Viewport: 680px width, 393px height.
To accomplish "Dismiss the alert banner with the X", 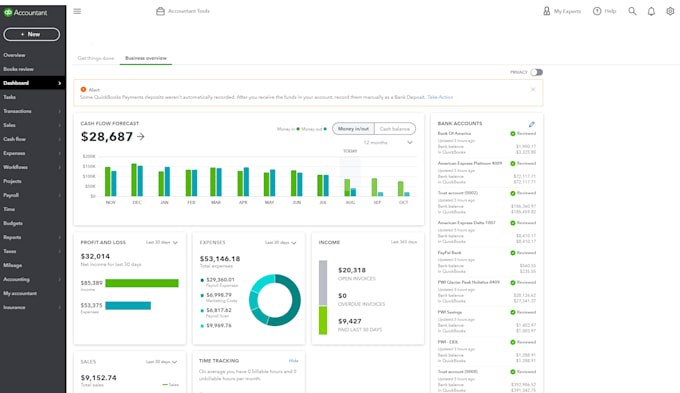I will (533, 89).
